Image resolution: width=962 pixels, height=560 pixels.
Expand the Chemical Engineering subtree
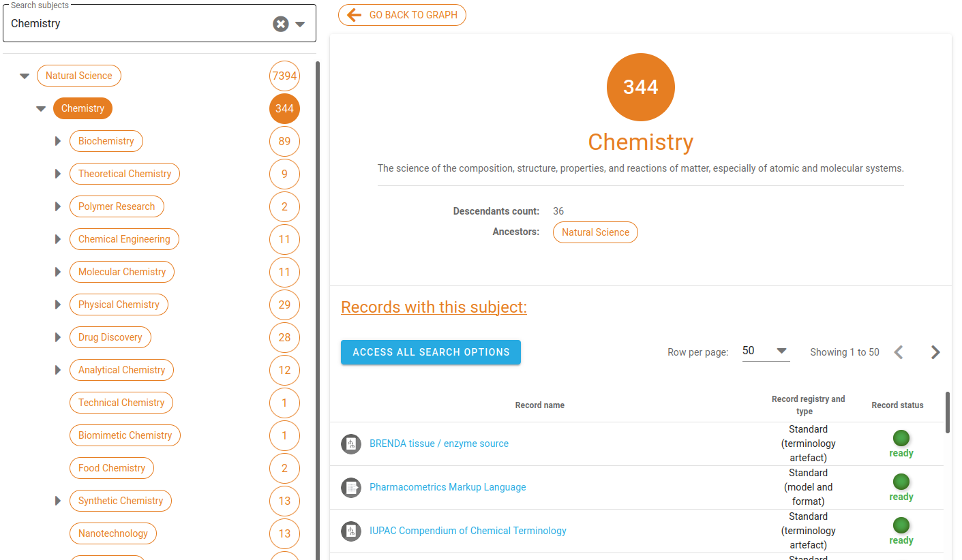pyautogui.click(x=58, y=239)
